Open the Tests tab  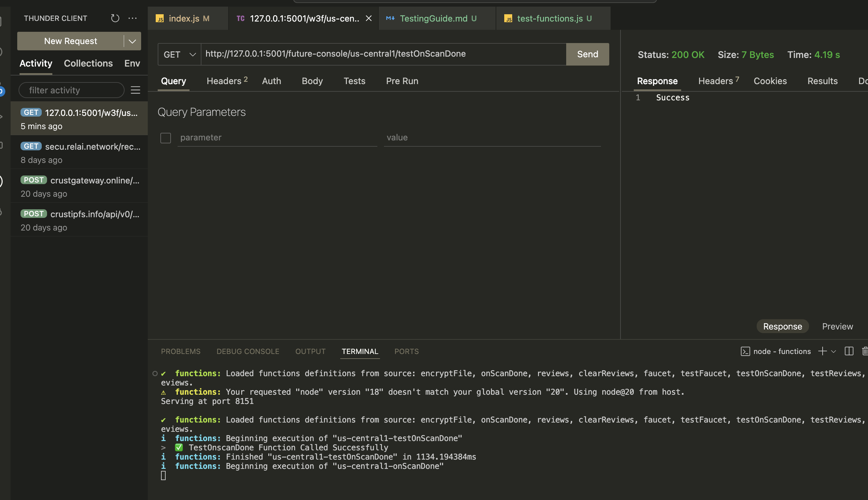coord(354,81)
